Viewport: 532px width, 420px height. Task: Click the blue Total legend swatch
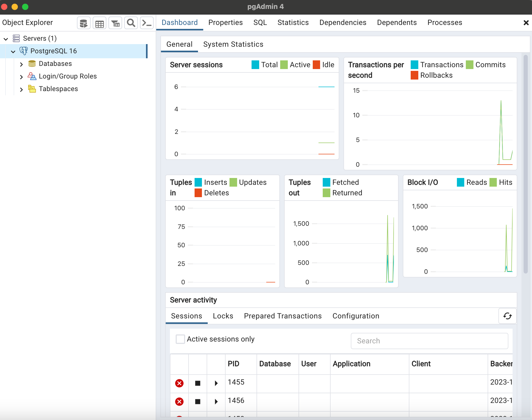tap(255, 65)
